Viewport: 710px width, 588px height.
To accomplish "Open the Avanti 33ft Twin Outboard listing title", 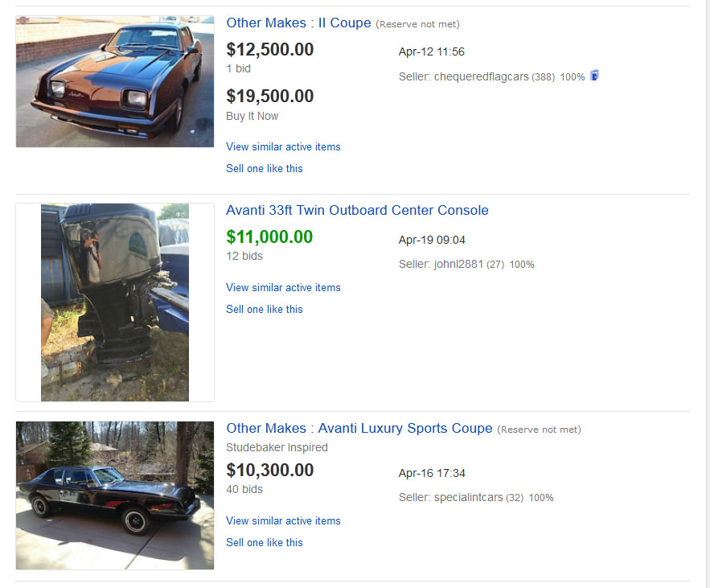I will coord(357,211).
